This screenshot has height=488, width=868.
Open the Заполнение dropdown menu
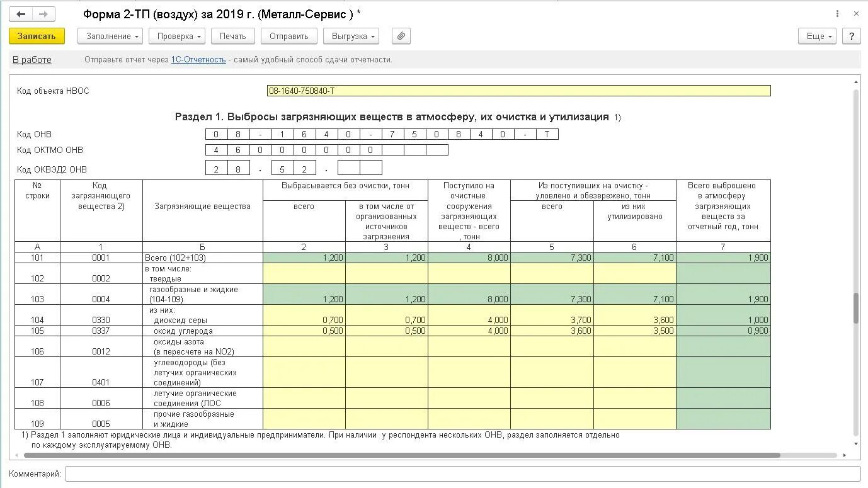tap(110, 36)
